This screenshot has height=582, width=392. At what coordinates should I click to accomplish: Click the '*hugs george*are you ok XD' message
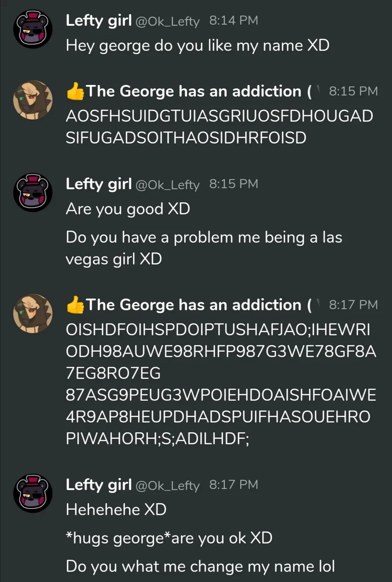pos(169,538)
